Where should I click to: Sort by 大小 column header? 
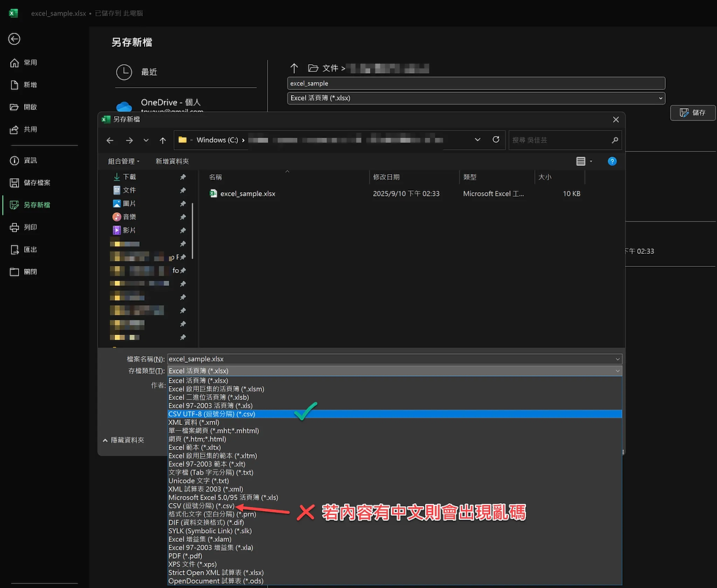(x=544, y=177)
